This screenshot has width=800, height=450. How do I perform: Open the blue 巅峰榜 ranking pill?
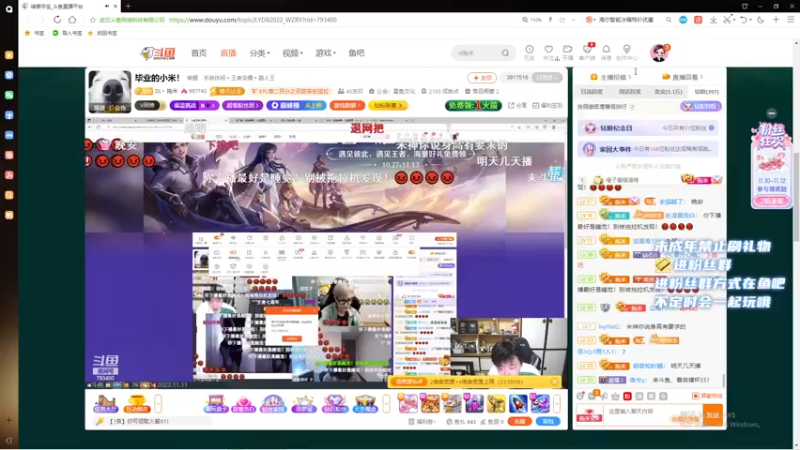pos(296,105)
